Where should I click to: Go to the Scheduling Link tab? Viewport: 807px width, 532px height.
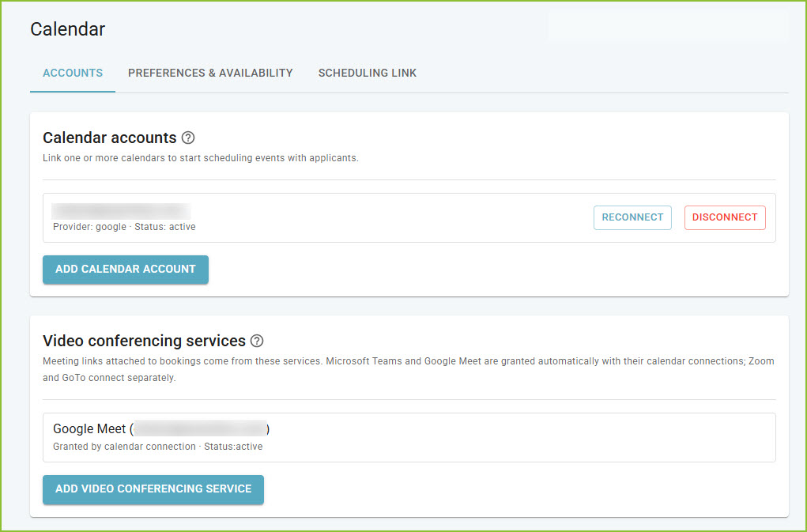[368, 73]
